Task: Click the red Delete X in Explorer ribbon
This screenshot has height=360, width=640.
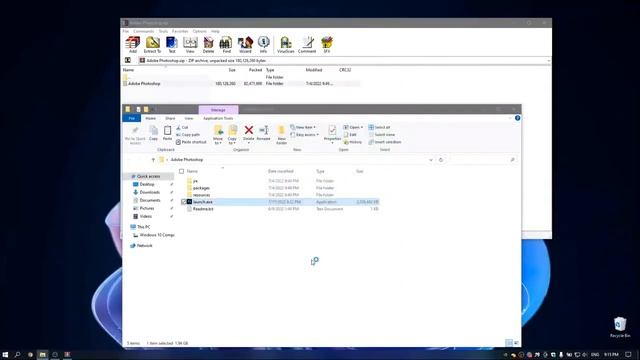Action: [x=249, y=130]
